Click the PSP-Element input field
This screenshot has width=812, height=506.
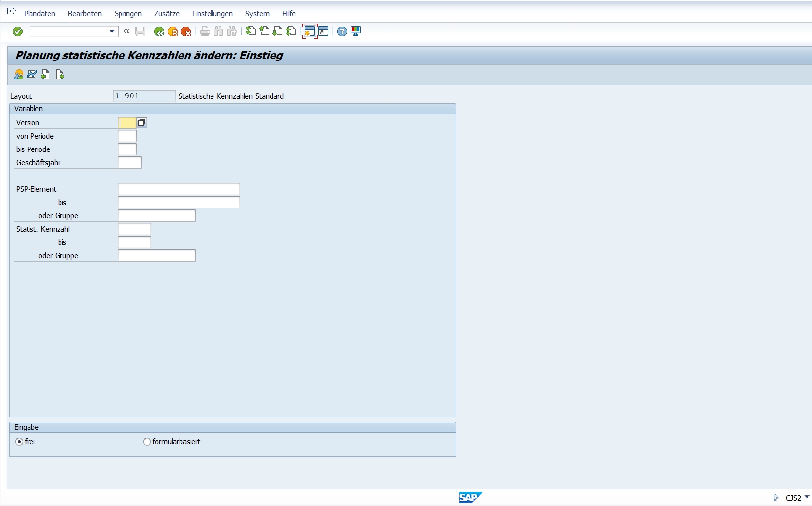pos(179,189)
